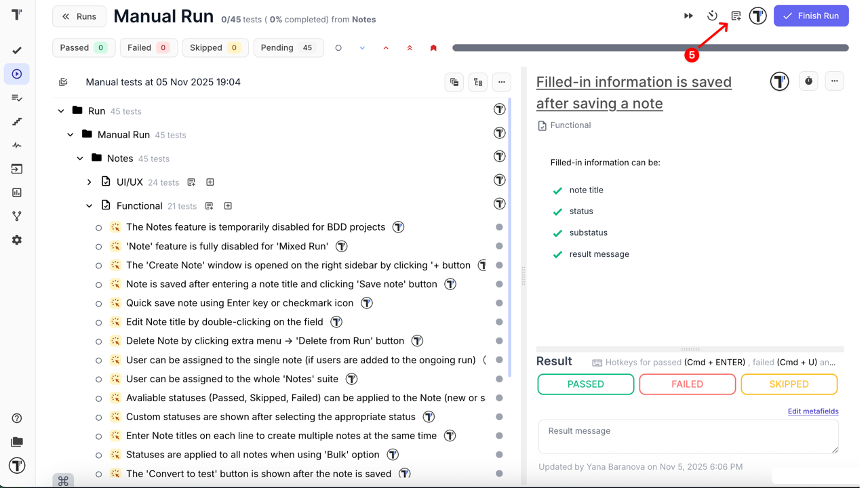The width and height of the screenshot is (868, 488).
Task: Click the add note icon in top toolbar
Action: click(736, 16)
